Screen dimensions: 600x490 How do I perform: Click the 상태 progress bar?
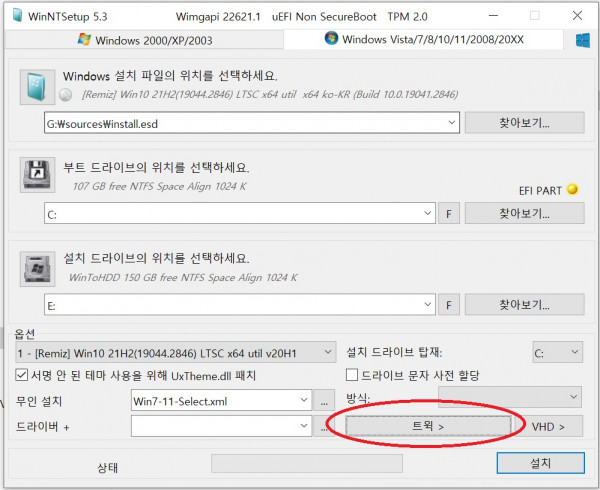307,464
